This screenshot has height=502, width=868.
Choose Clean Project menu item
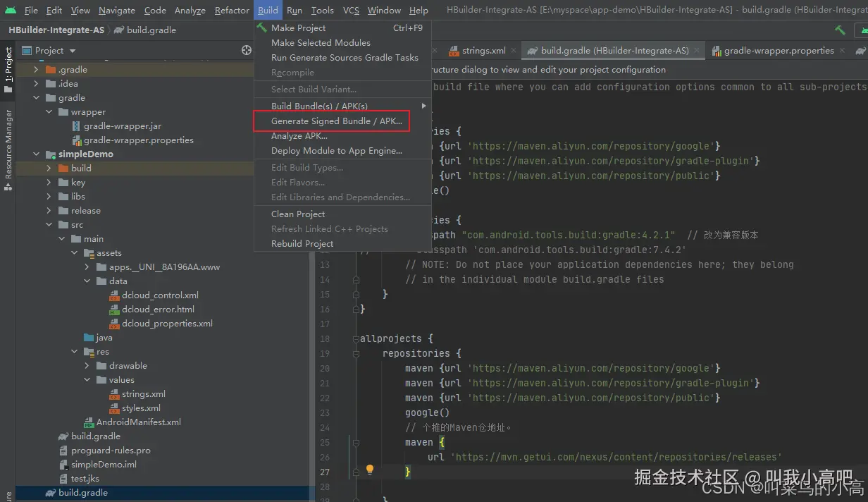tap(342, 214)
